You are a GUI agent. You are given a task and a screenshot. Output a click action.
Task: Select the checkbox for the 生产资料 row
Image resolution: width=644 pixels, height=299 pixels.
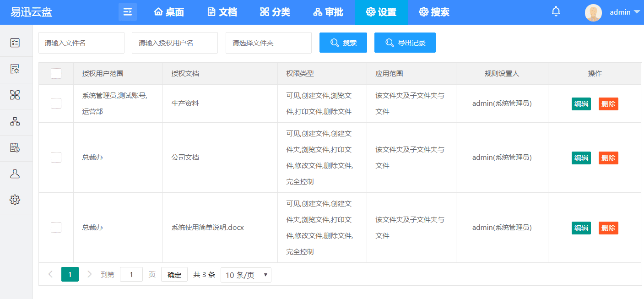coord(56,103)
